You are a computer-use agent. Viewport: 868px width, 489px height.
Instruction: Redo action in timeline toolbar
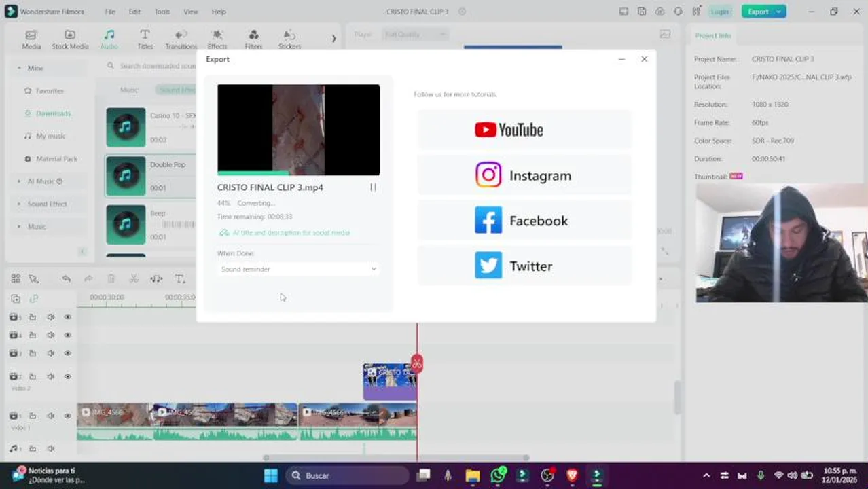pyautogui.click(x=88, y=278)
